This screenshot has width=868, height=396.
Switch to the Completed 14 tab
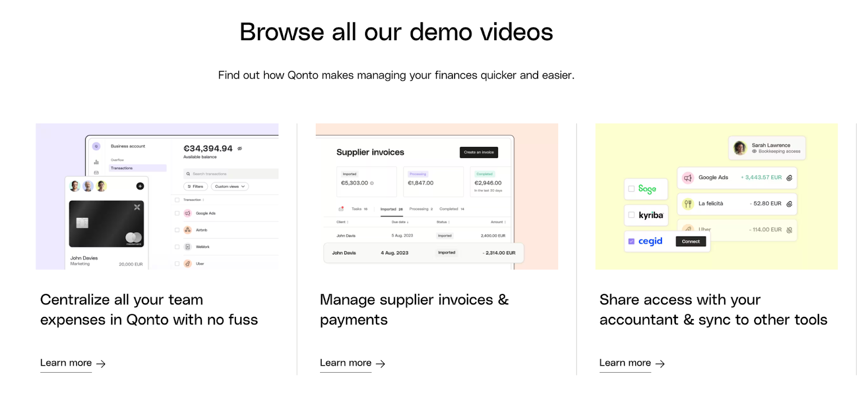click(x=452, y=209)
